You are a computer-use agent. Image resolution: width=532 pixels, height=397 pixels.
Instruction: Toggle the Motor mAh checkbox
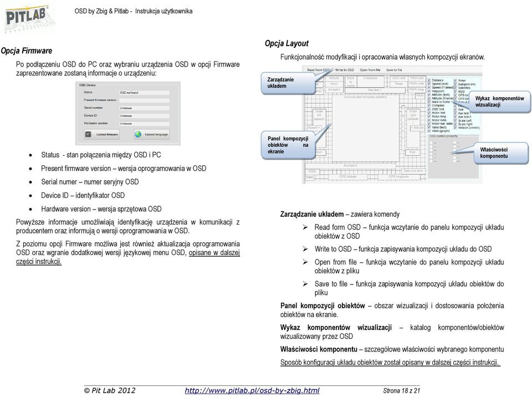pos(429,120)
